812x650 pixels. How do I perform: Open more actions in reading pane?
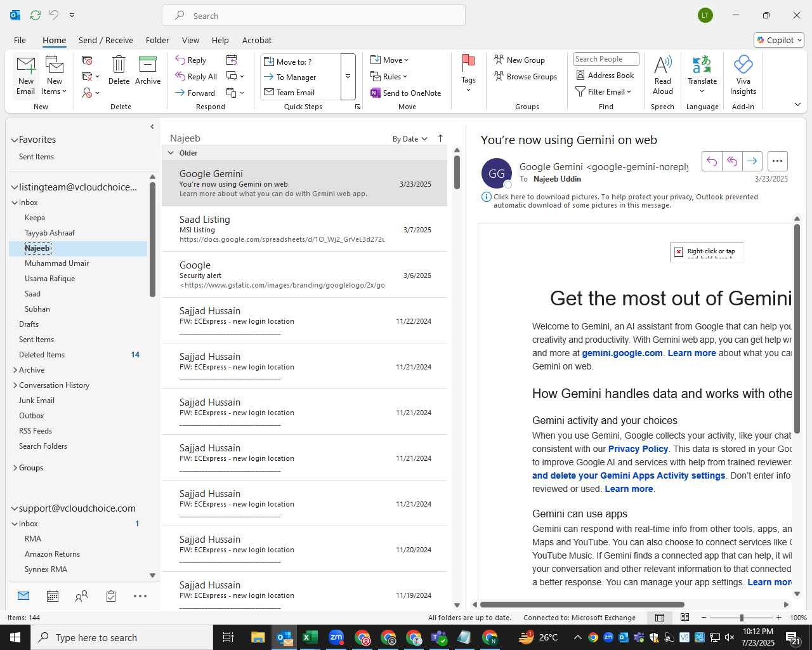pyautogui.click(x=777, y=161)
